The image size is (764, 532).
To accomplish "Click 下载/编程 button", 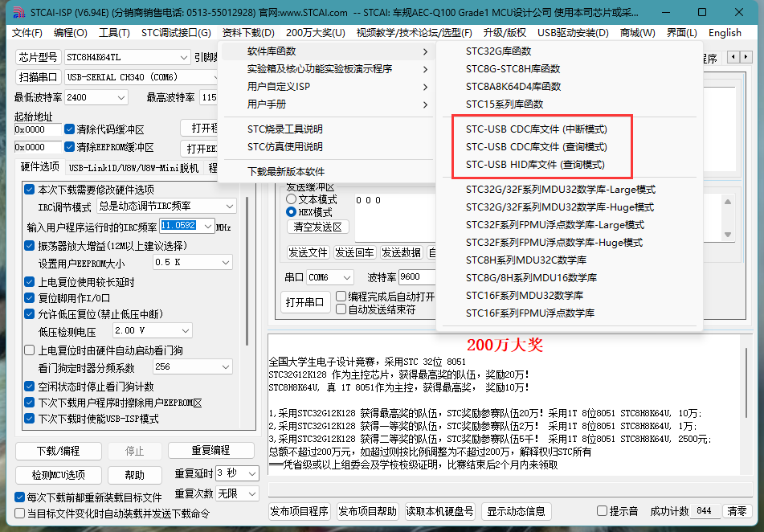I will click(x=59, y=451).
